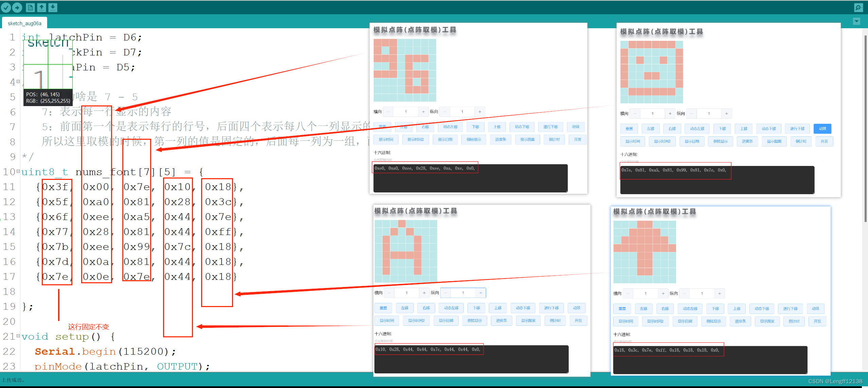Click the 纵向 number field in letter-A panel
This screenshot has height=388, width=868.
coord(463,293)
